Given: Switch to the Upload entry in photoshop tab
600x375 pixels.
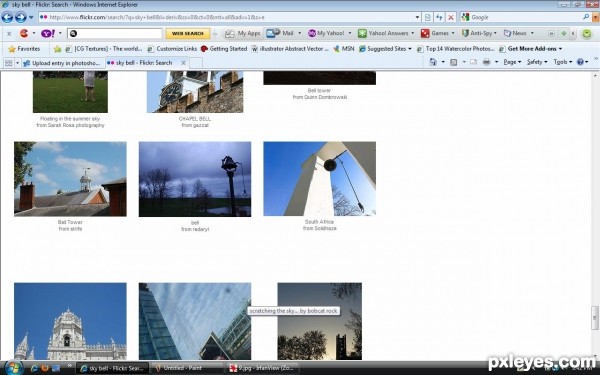Looking at the screenshot, I should click(x=62, y=63).
